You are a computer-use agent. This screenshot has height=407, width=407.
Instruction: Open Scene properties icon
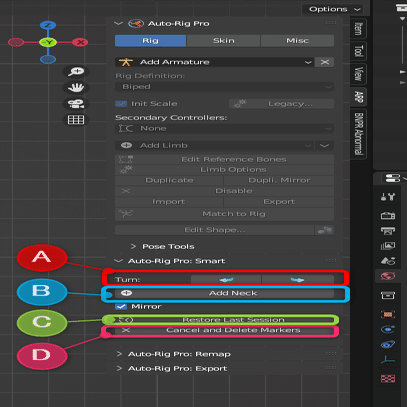pyautogui.click(x=388, y=261)
